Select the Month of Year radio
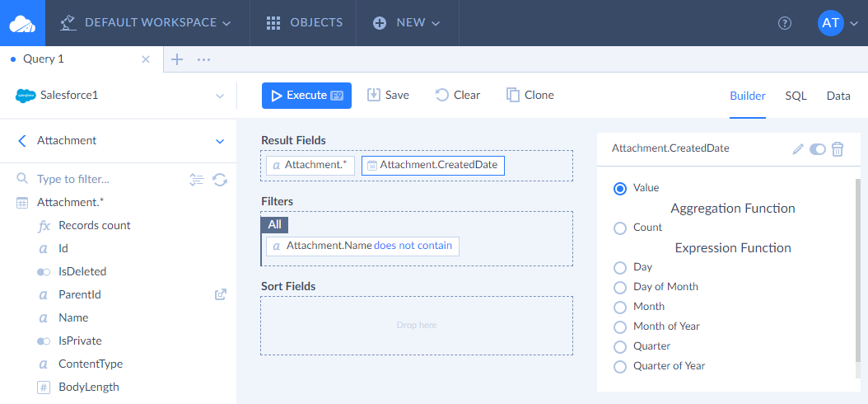Screen dimensions: 868x404 pos(620,327)
